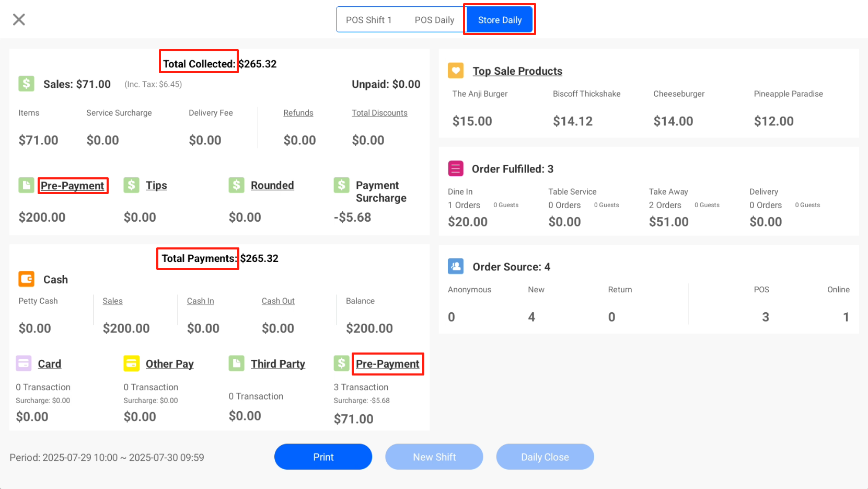Viewport: 868px width, 489px height.
Task: Open the Pre-Payment link in the sales section
Action: (x=73, y=186)
